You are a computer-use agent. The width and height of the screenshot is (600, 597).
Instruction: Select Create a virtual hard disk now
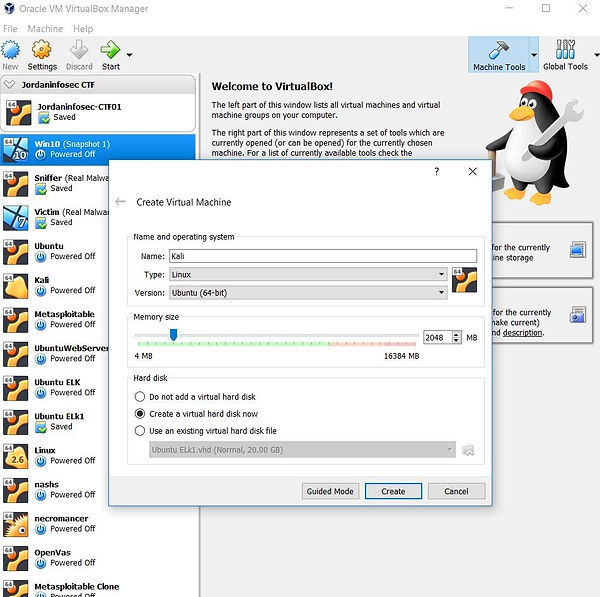pyautogui.click(x=196, y=414)
